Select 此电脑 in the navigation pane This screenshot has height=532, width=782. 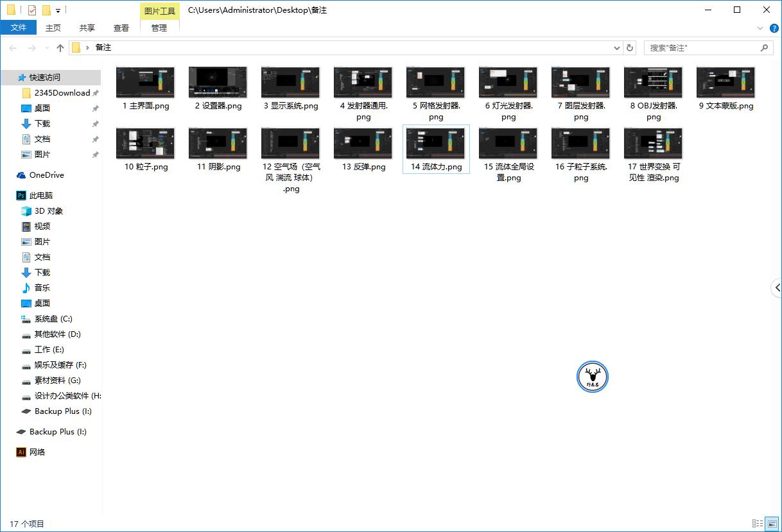[x=41, y=195]
